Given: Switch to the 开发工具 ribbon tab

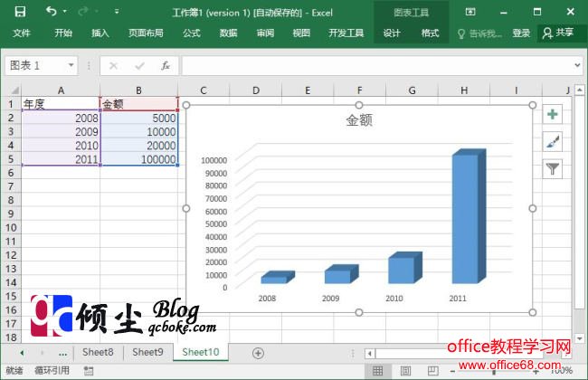Looking at the screenshot, I should [x=346, y=33].
